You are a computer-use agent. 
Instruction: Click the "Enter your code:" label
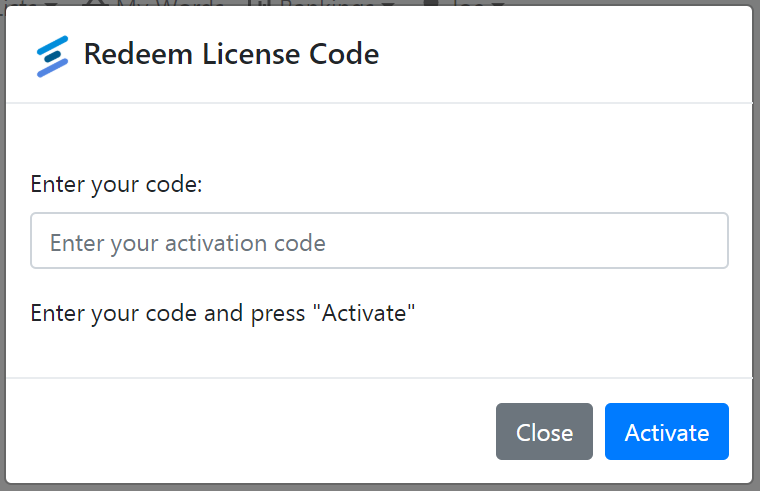(116, 184)
